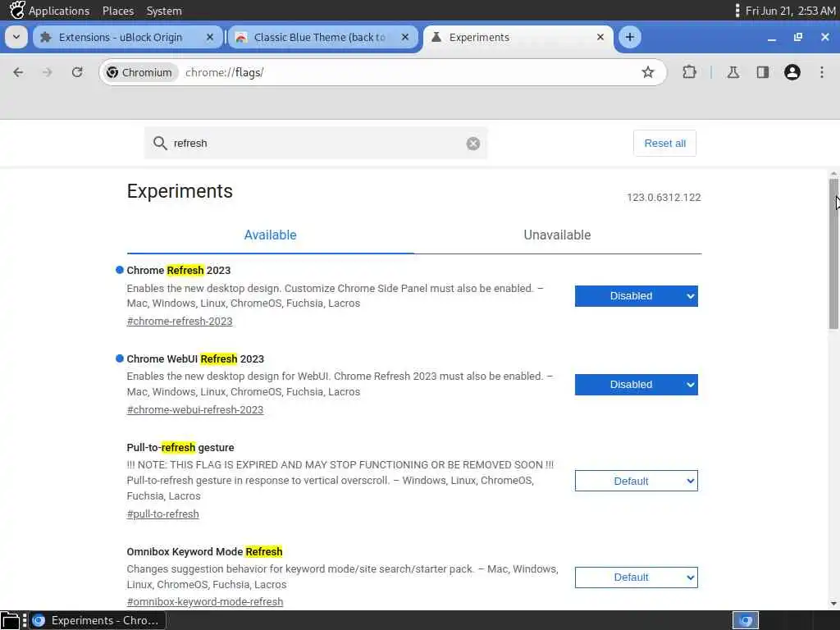The image size is (840, 630).
Task: Click the GNOME foot logo in top panel
Action: 16,10
